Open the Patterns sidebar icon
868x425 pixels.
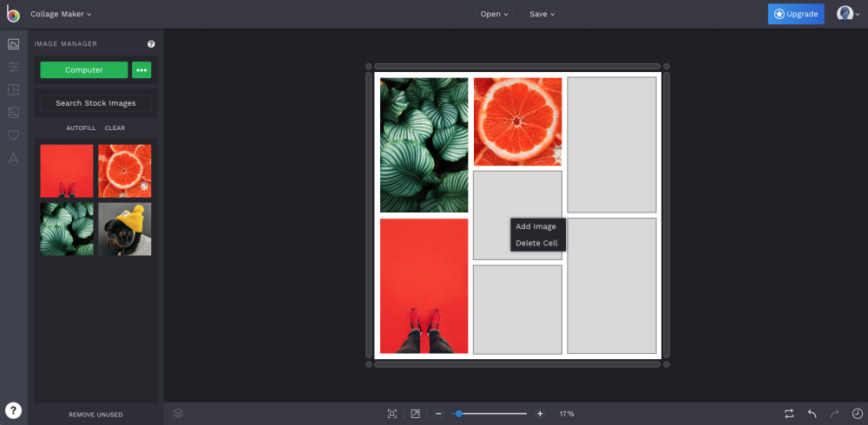tap(13, 113)
